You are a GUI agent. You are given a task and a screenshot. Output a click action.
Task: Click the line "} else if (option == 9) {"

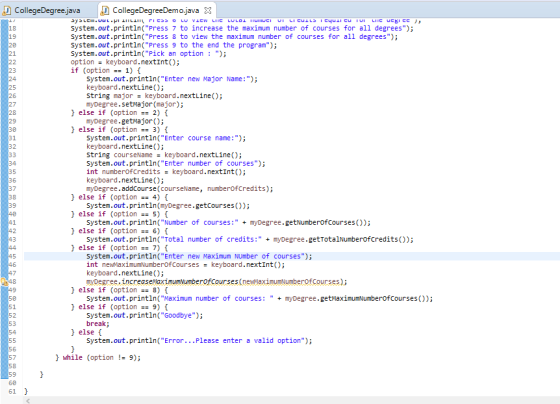(119, 307)
